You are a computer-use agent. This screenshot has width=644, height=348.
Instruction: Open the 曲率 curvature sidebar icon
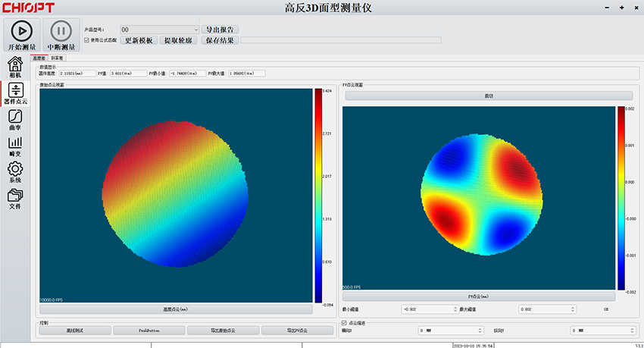coord(15,117)
